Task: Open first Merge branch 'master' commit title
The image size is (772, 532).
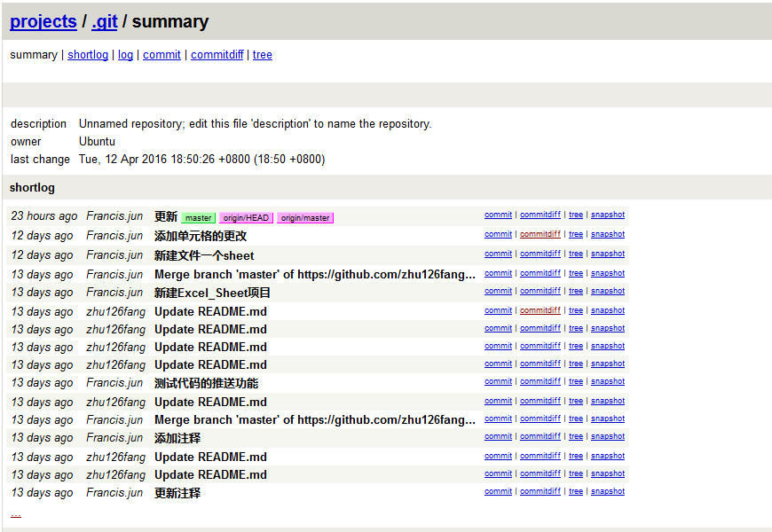Action: click(x=315, y=274)
